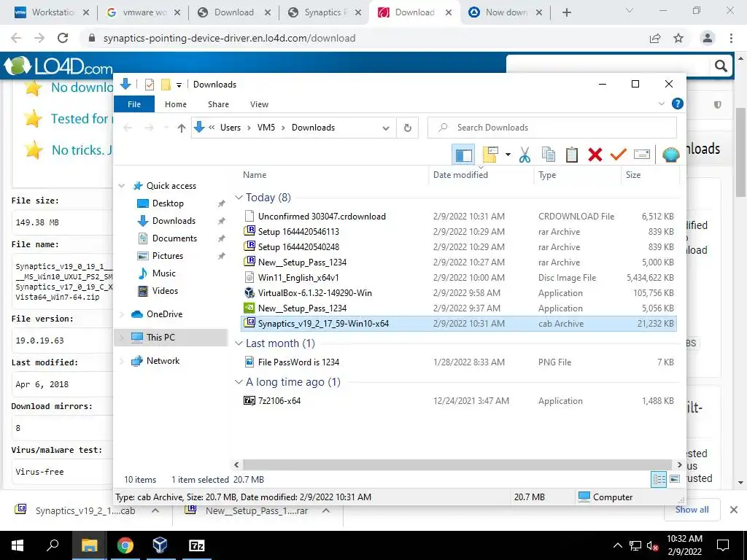Open the Explorer File tab

pos(134,104)
